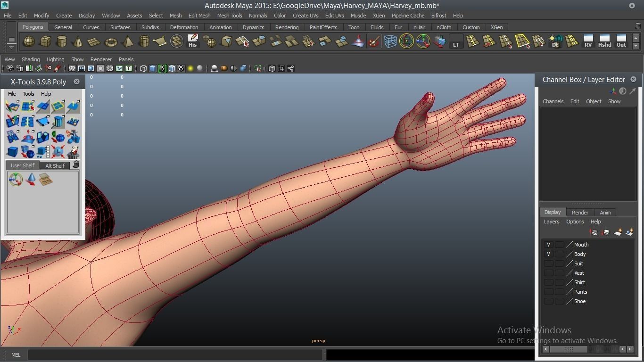Click the shelf trash can icon
Screen dimensions: 644x362
click(638, 27)
